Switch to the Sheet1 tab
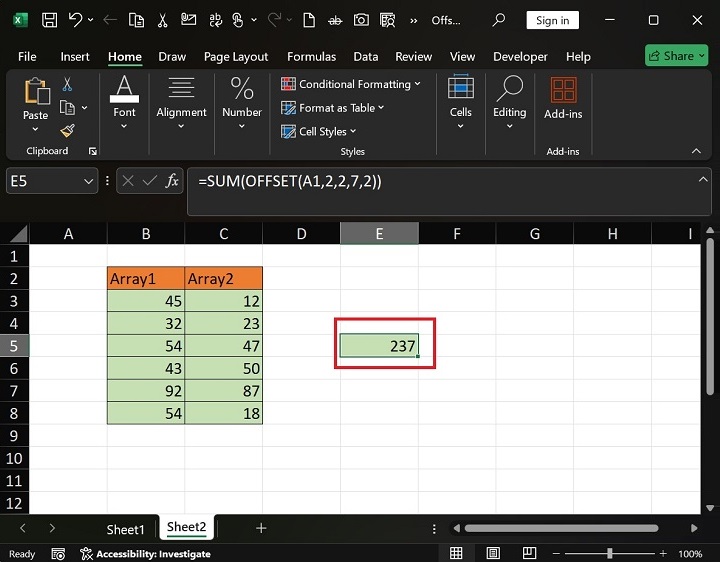 click(126, 528)
